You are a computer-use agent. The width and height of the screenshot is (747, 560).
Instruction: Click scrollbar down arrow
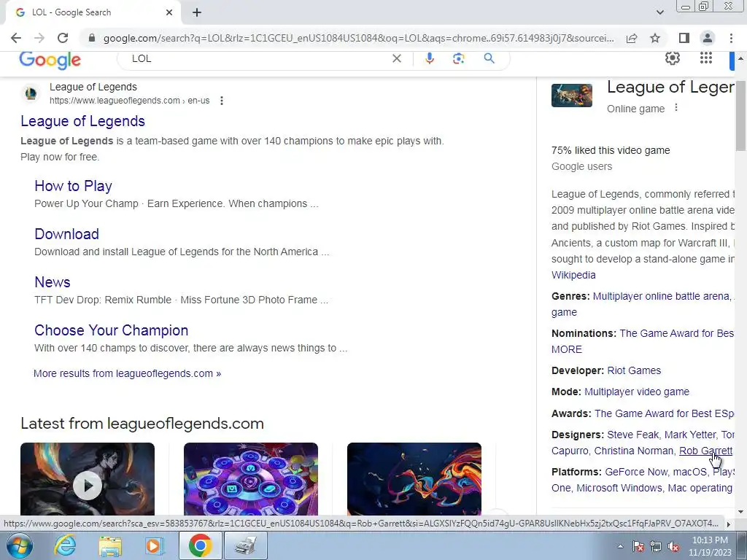741,512
